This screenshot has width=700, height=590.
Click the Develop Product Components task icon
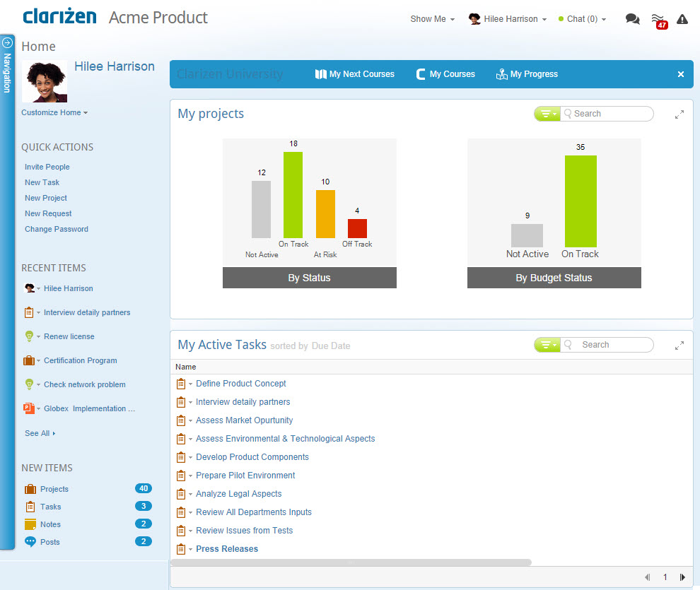tap(181, 457)
